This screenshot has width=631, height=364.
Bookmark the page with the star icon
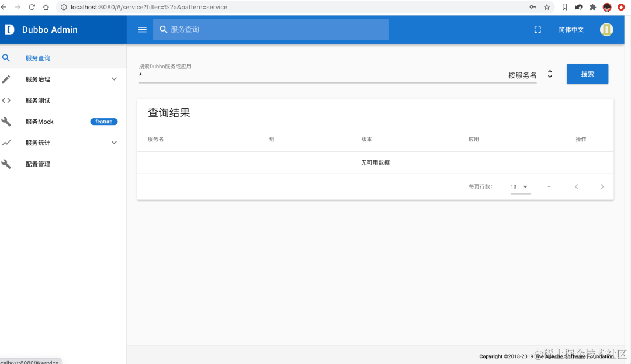click(x=547, y=7)
